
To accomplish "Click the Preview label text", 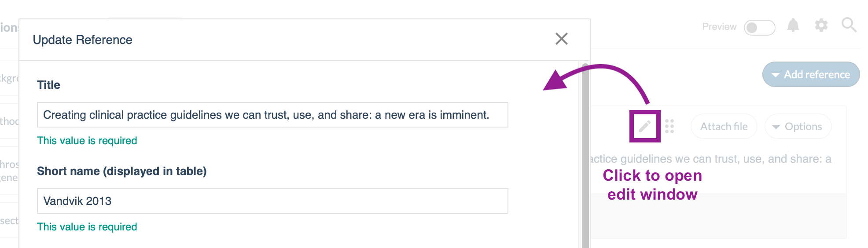I will [x=719, y=27].
